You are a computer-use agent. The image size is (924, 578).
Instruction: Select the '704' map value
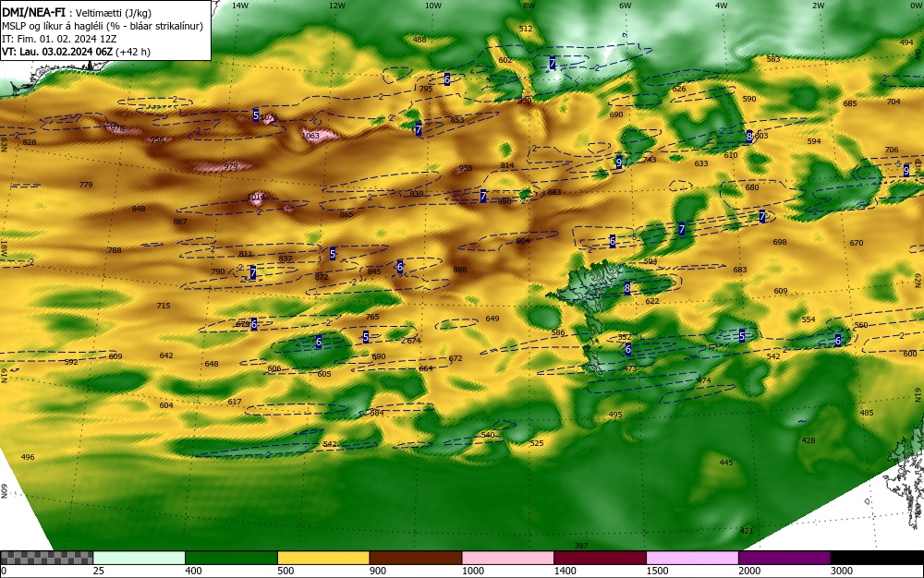point(894,102)
